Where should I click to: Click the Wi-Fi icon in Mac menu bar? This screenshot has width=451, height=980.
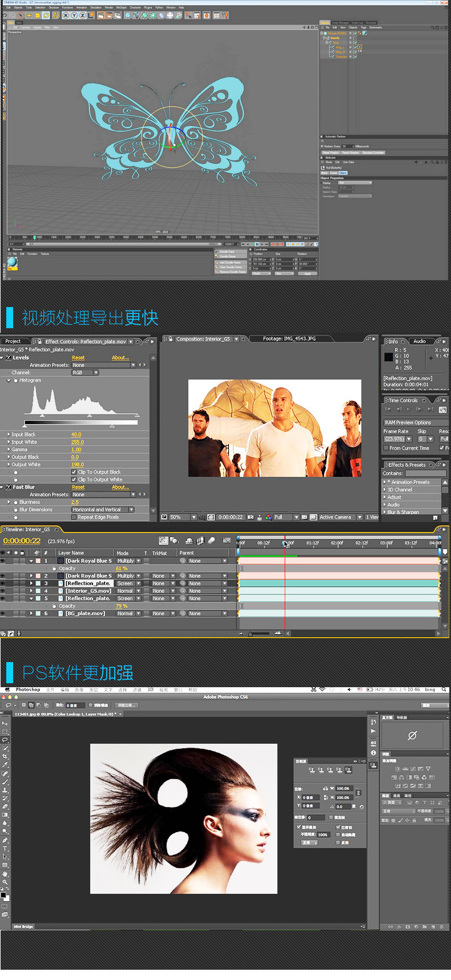(x=323, y=689)
